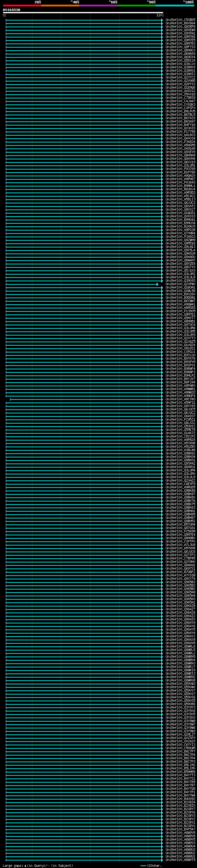
Task: Select the UniRef100_O64937 label
Action: [180, 417]
